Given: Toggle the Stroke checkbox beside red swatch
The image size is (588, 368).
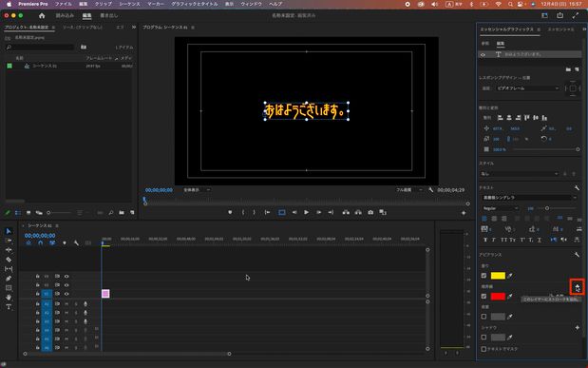Looking at the screenshot, I should [x=484, y=297].
